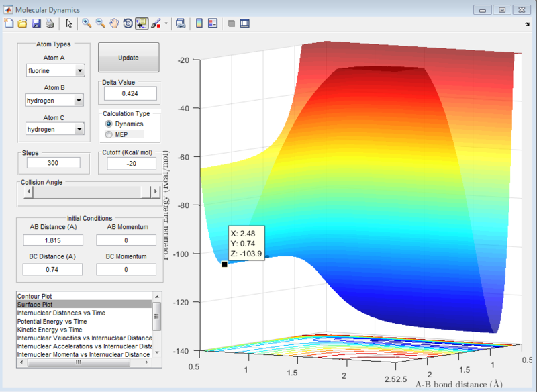The height and width of the screenshot is (392, 537).
Task: Click the Save Figure floppy icon
Action: pyautogui.click(x=36, y=23)
